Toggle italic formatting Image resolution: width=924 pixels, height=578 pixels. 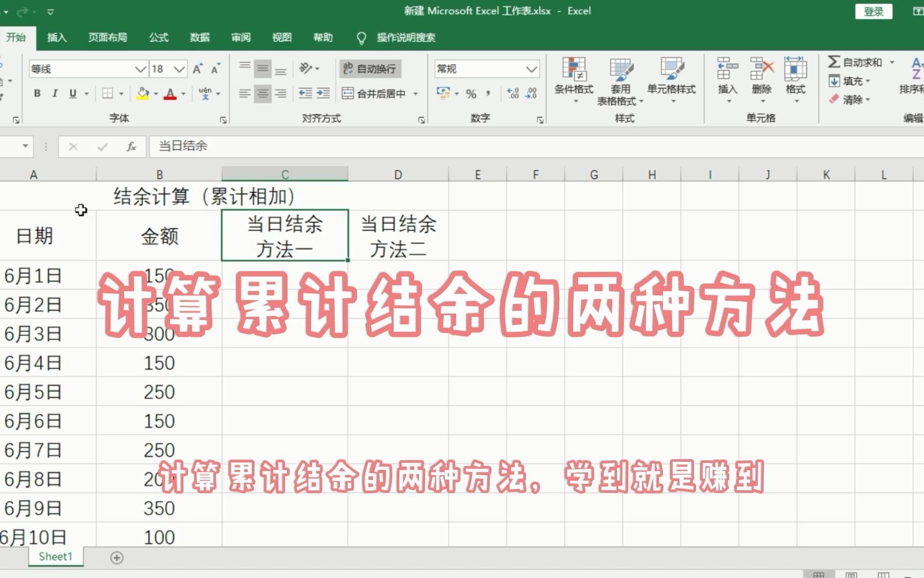click(55, 94)
